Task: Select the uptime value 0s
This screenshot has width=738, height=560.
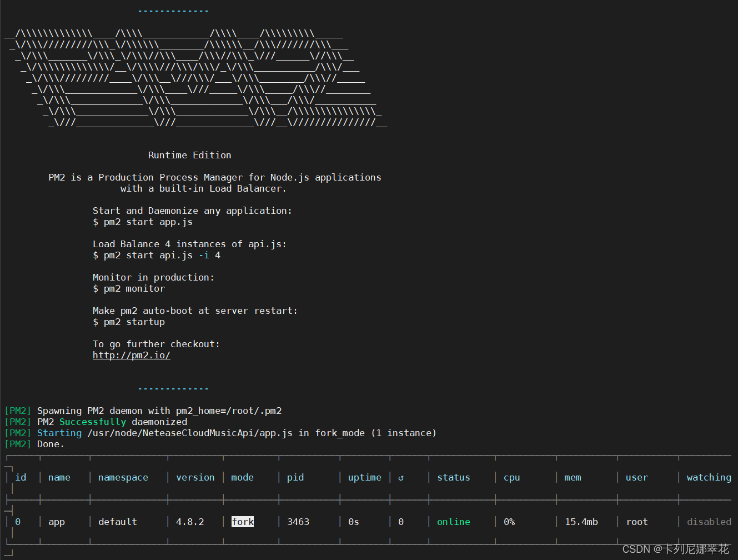Action: [x=354, y=522]
